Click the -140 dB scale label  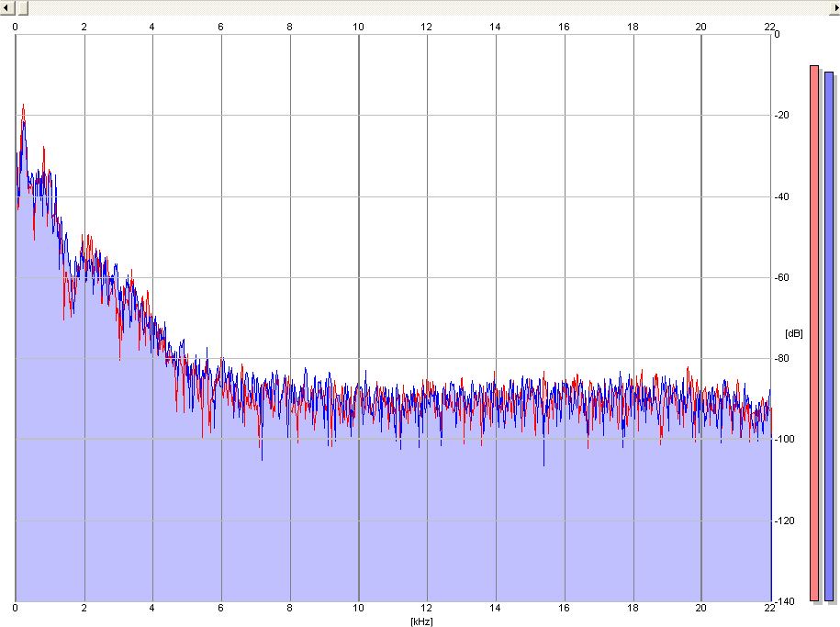pyautogui.click(x=784, y=602)
